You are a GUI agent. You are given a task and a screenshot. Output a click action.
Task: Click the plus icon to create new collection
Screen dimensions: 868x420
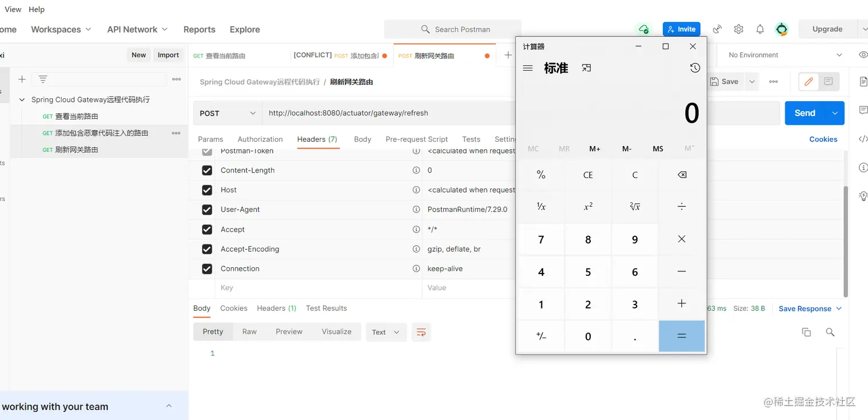tap(22, 79)
